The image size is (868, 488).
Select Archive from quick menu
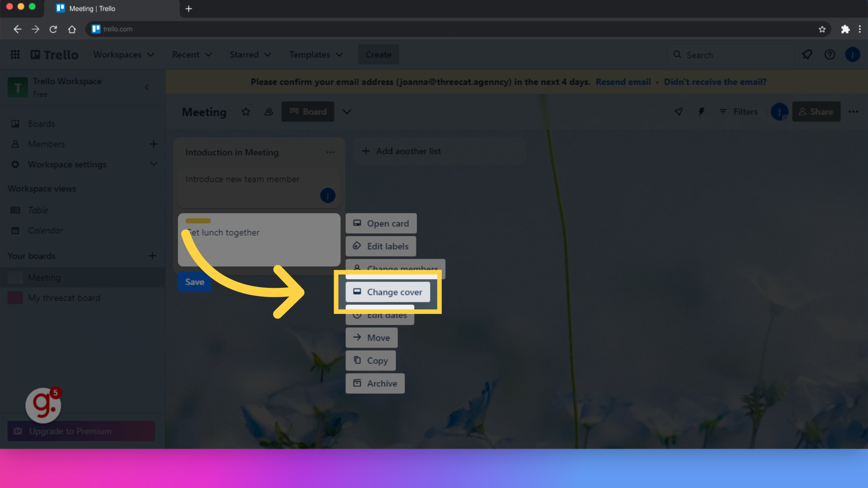click(x=375, y=383)
